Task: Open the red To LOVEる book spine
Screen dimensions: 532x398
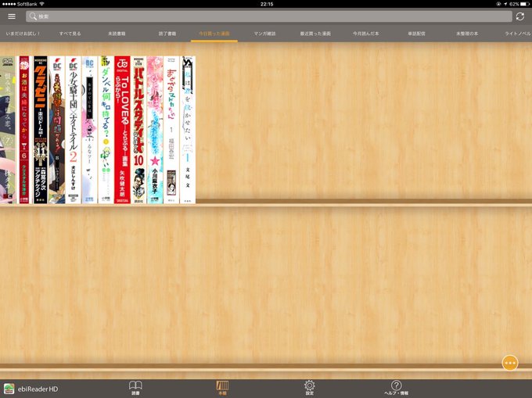Action: click(122, 130)
